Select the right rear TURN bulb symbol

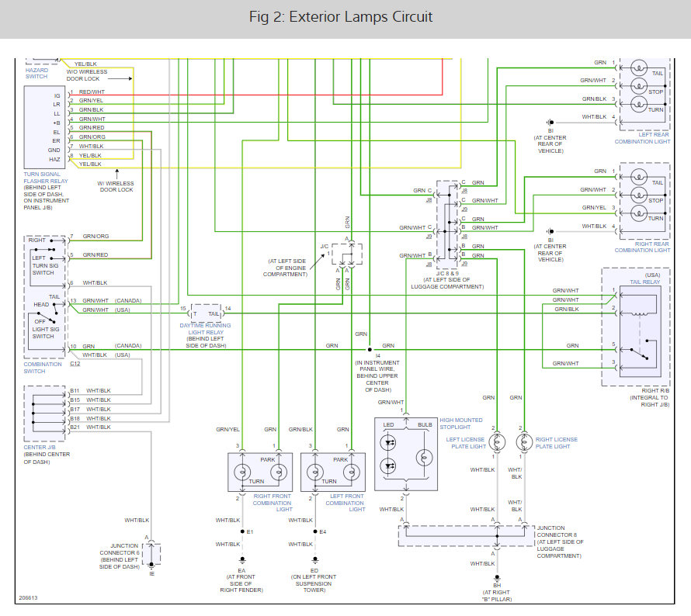[x=638, y=213]
